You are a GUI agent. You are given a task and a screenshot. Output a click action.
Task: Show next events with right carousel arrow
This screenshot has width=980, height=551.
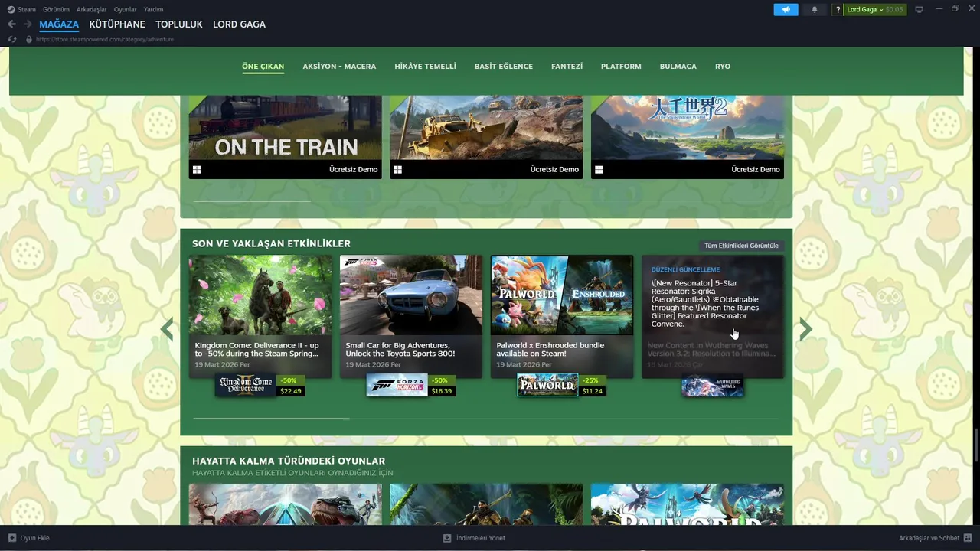tap(805, 329)
